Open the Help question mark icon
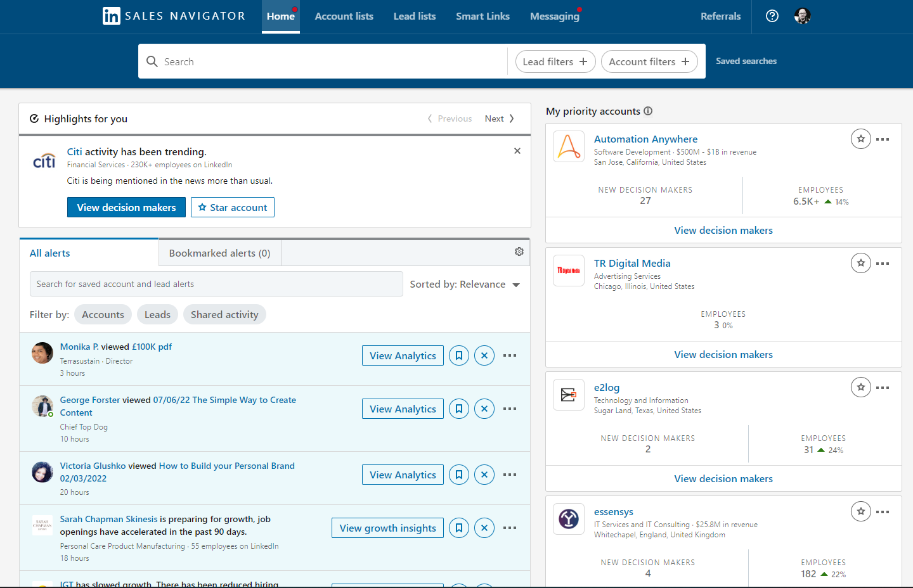This screenshot has width=913, height=588. pyautogui.click(x=772, y=16)
